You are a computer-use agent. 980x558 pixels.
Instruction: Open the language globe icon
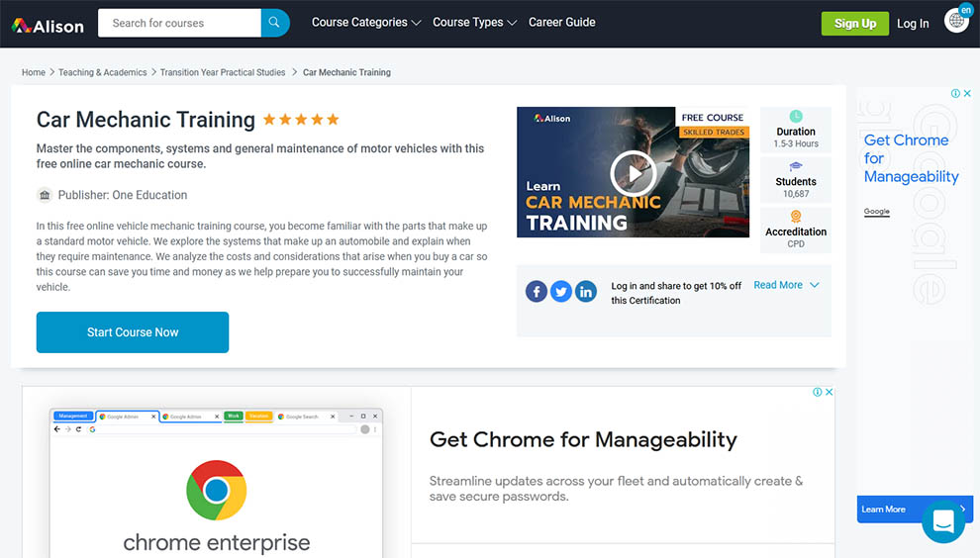tap(956, 20)
